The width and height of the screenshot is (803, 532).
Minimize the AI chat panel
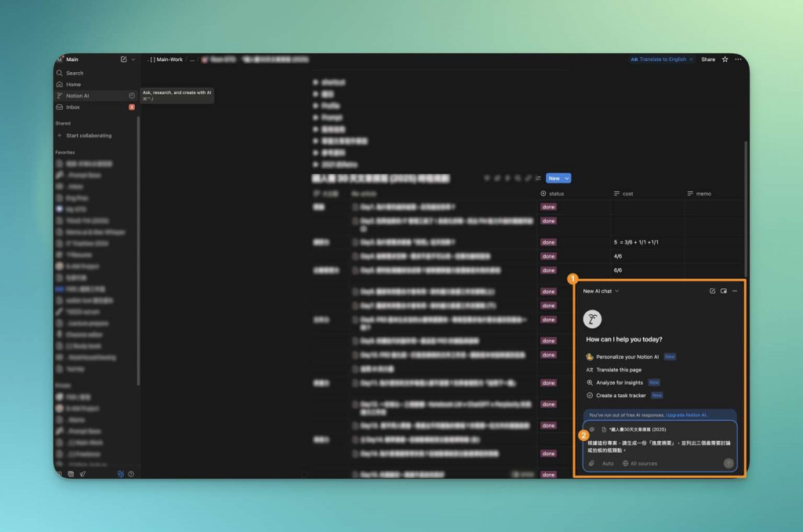coord(735,291)
